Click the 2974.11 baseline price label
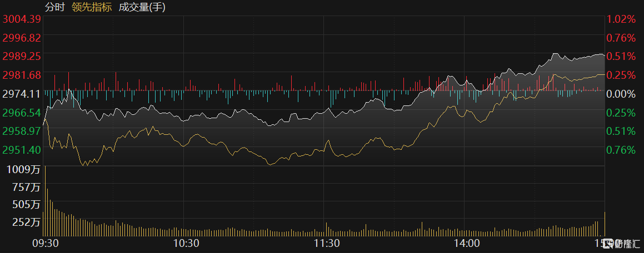644x253 pixels. point(22,94)
